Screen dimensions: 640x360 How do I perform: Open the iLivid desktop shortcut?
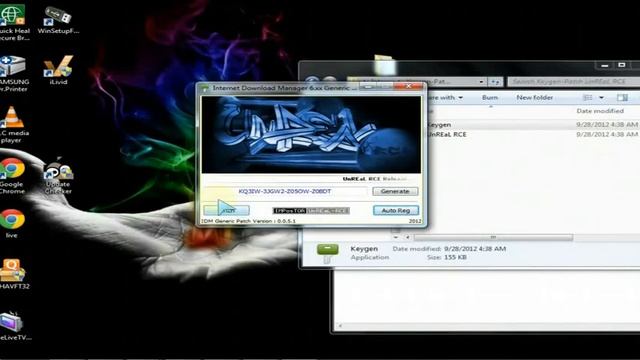click(58, 69)
